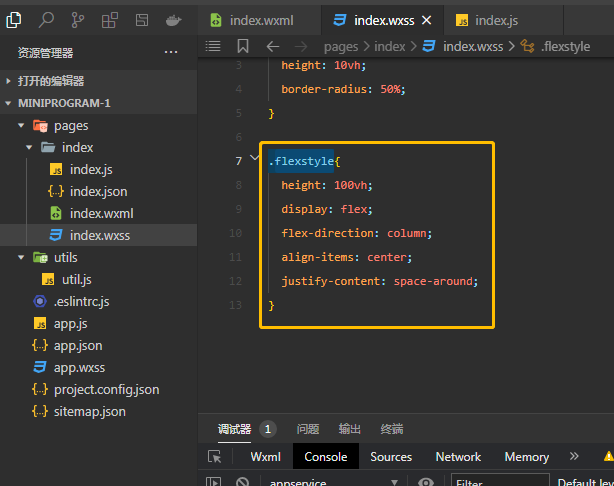Open the resource manager more-actions ellipsis
The image size is (614, 486).
[x=171, y=52]
